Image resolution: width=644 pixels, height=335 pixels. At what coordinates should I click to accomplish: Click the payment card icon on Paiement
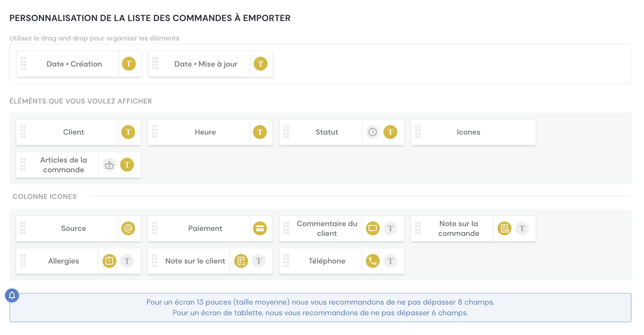[259, 228]
